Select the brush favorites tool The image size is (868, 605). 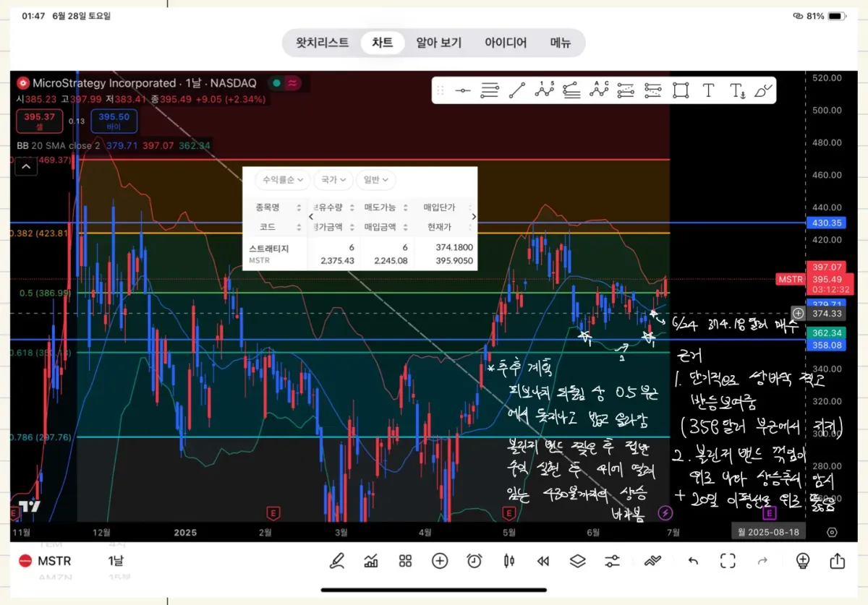tap(764, 90)
